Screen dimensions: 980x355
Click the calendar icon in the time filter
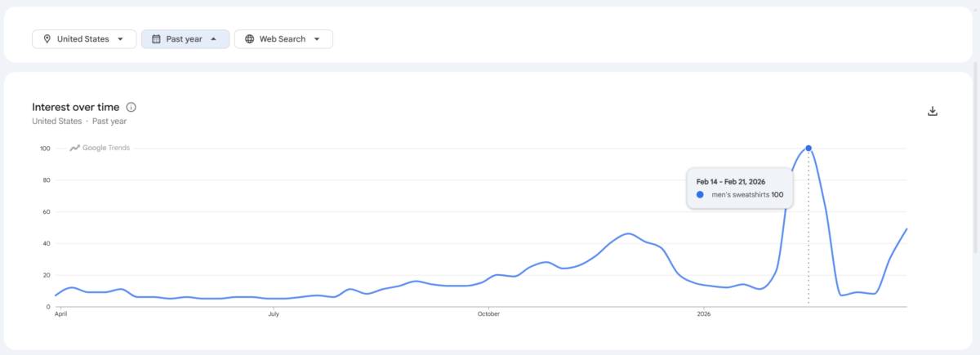coord(156,39)
